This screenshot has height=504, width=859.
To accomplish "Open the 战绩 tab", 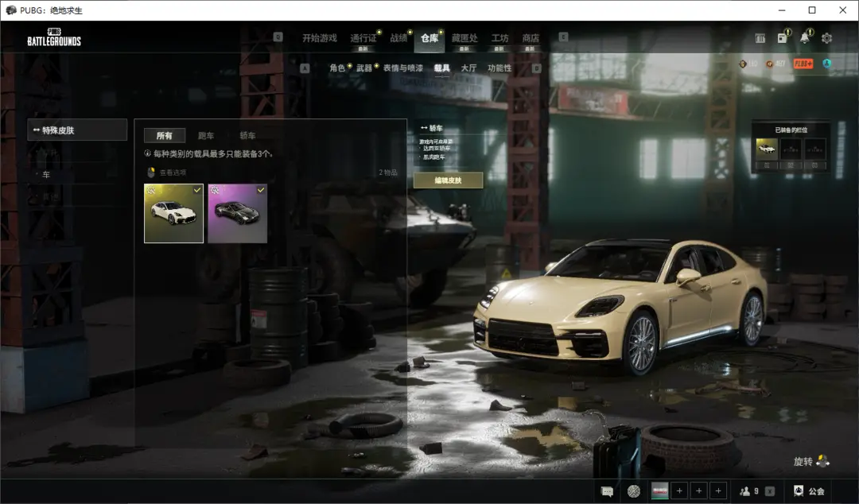I will click(398, 38).
